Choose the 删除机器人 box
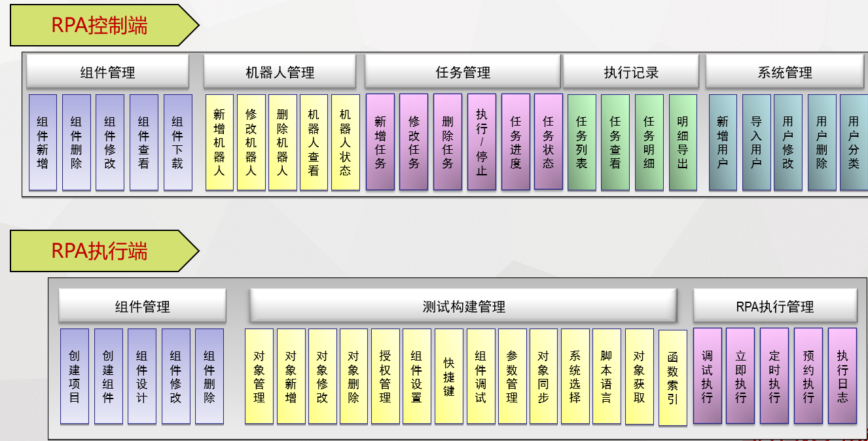The image size is (868, 441). (x=282, y=143)
